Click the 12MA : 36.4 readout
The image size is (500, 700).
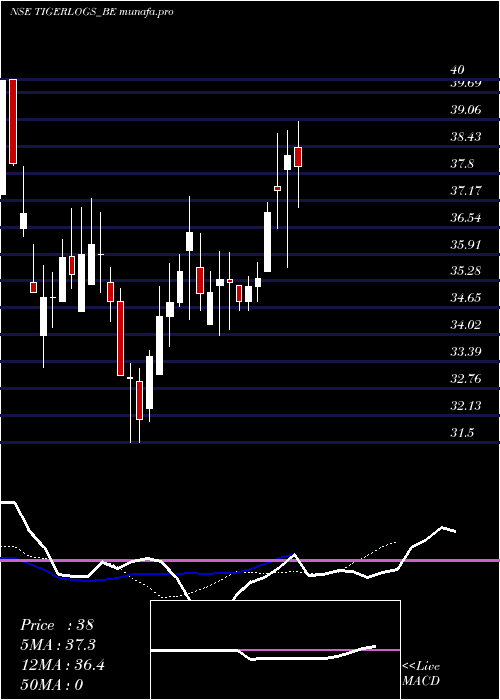(63, 665)
